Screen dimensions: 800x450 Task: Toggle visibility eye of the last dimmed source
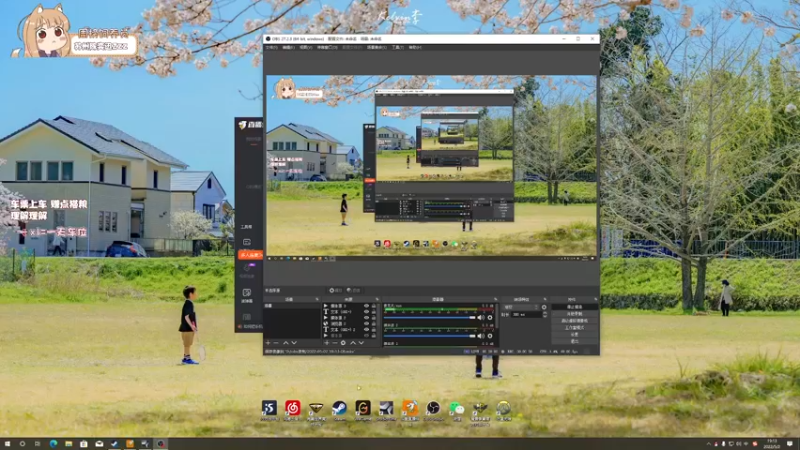tap(366, 336)
